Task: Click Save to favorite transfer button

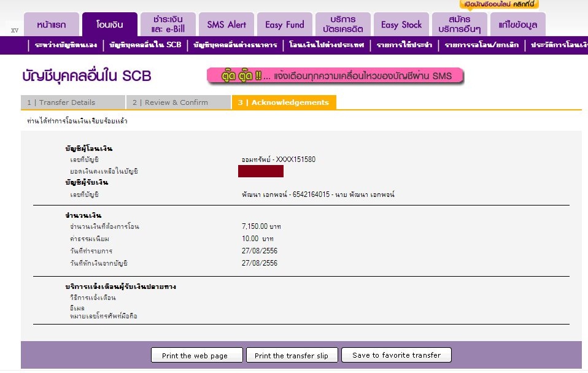Action: (397, 355)
